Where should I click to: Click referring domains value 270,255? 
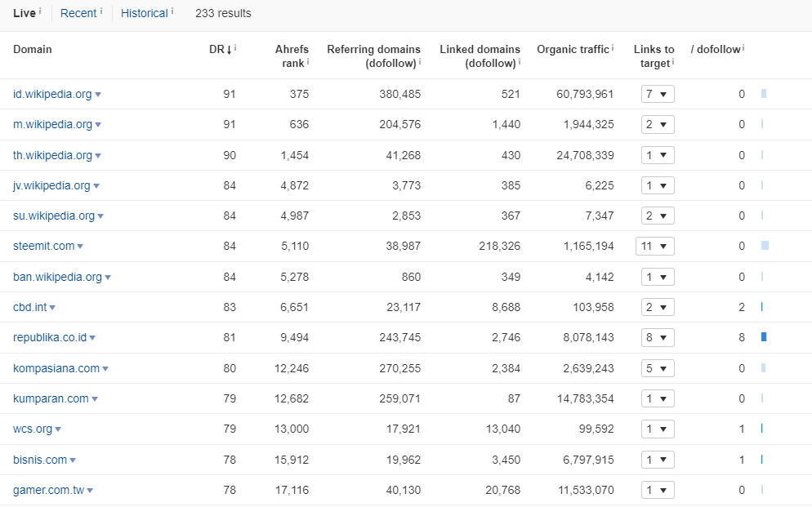click(x=399, y=368)
